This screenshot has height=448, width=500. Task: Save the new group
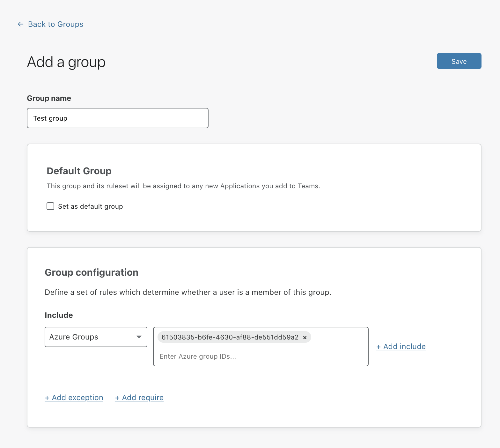click(459, 61)
